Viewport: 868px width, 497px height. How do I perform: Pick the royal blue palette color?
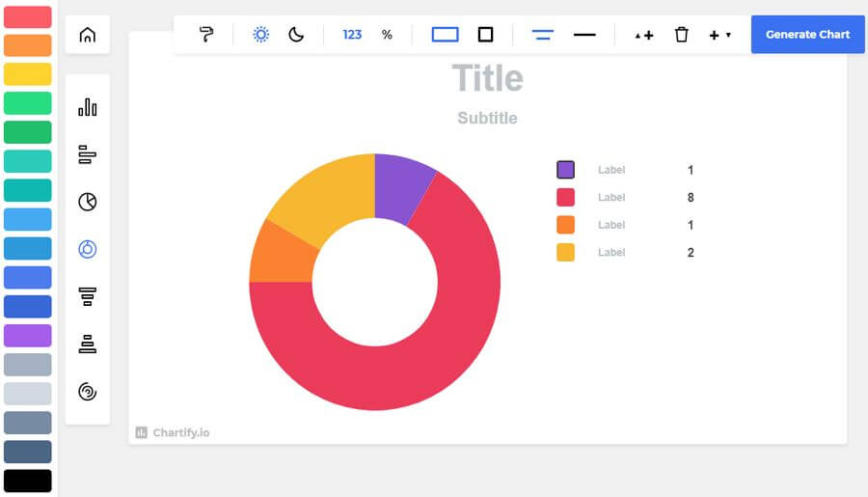pyautogui.click(x=28, y=278)
